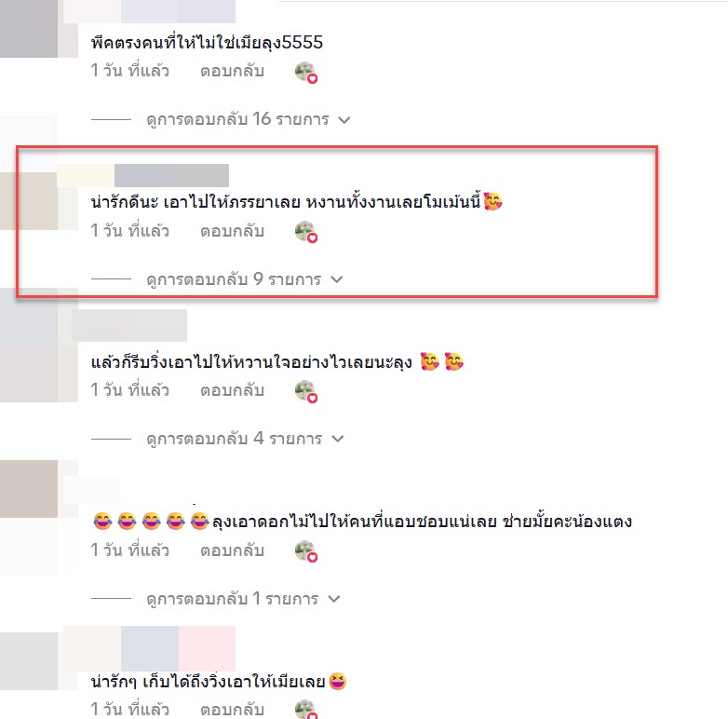728x719 pixels.
Task: Click creator-liked avatar under 'แล้วก็รีบวิ่ง' comment
Action: [x=306, y=391]
